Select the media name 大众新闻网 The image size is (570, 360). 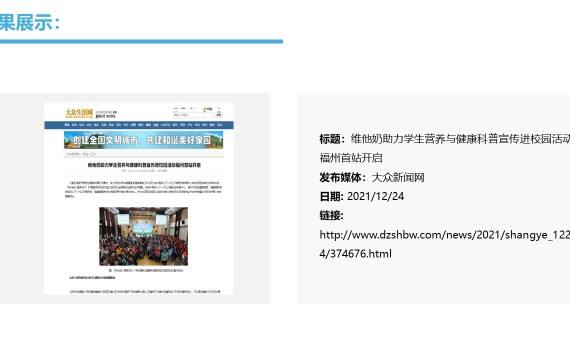pyautogui.click(x=398, y=177)
